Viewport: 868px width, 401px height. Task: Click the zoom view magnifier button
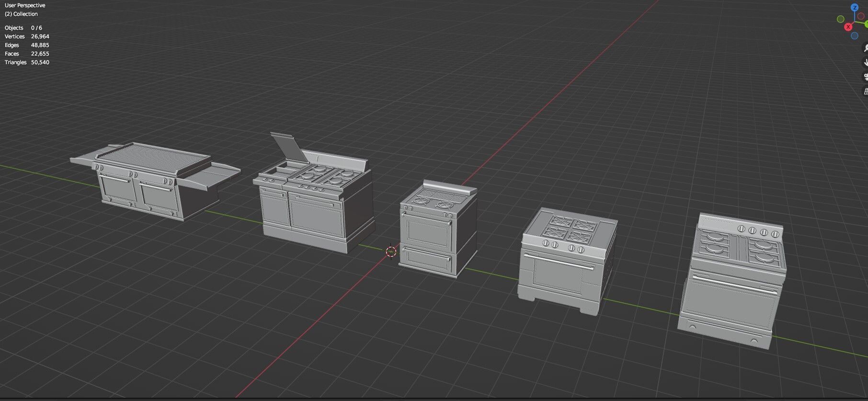[866, 48]
